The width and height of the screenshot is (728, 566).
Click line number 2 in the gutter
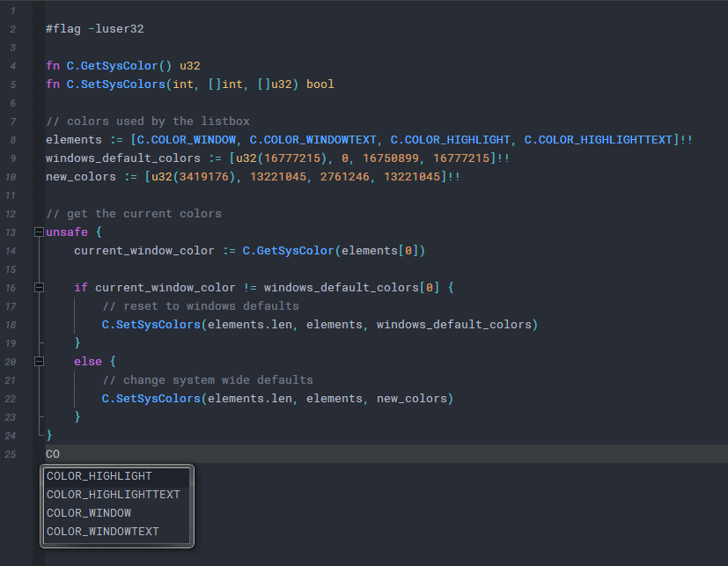click(13, 29)
